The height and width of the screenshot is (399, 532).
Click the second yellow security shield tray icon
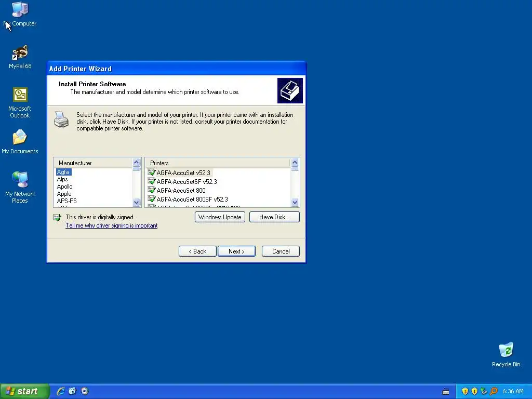coord(475,391)
